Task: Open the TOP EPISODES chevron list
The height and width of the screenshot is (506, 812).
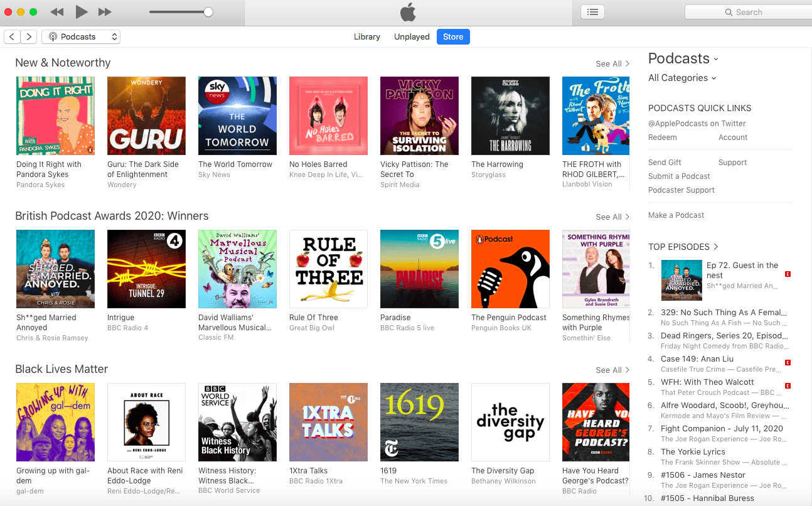Action: (683, 247)
